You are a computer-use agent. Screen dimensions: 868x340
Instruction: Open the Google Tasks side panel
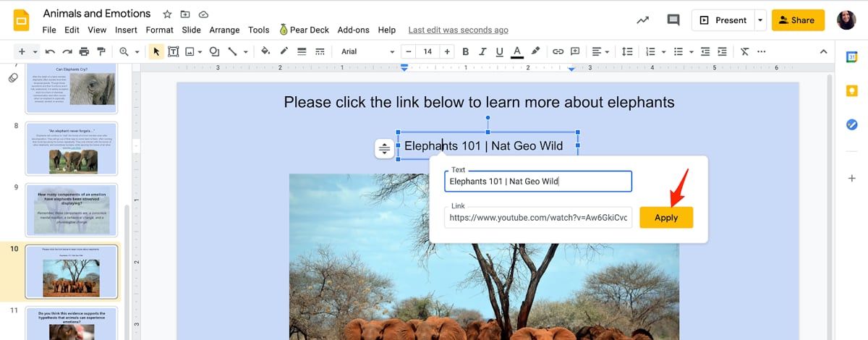tap(852, 124)
